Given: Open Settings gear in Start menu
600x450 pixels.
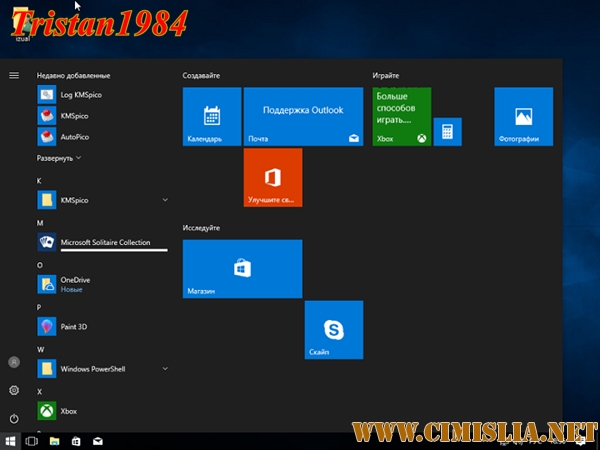Looking at the screenshot, I should (14, 390).
